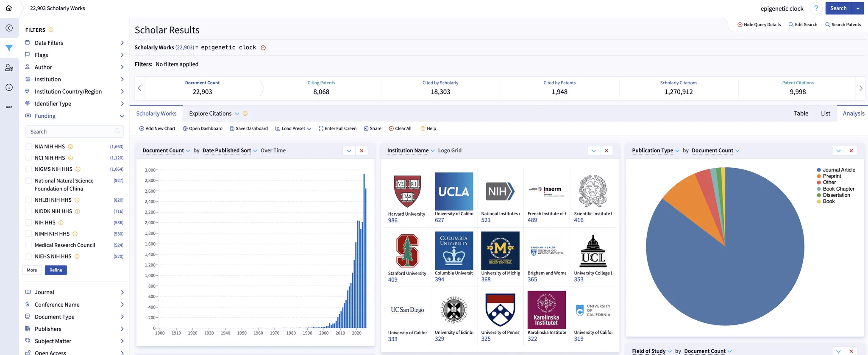Viewport: 868px width, 355px height.
Task: Expand the Date Filters section
Action: [x=75, y=43]
